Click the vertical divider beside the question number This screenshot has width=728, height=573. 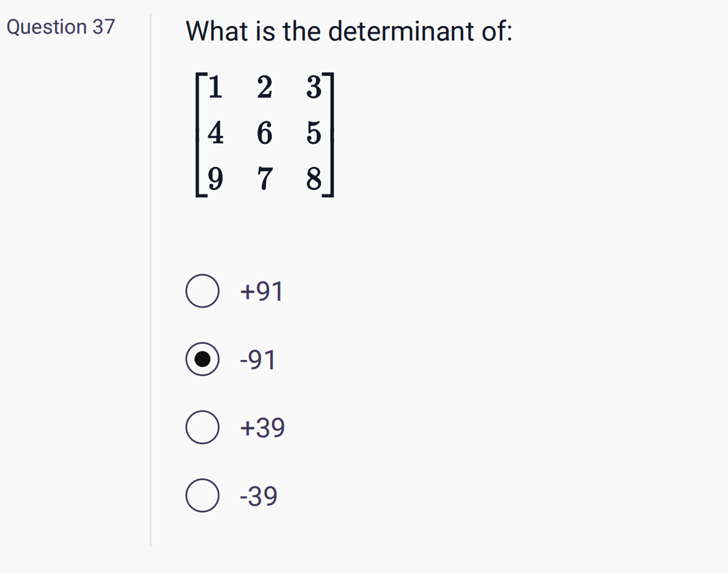[x=151, y=280]
